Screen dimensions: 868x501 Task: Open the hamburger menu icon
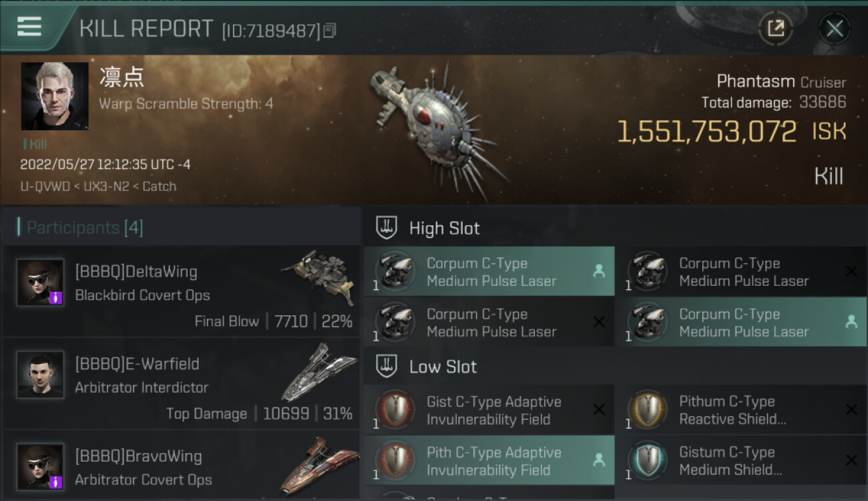tap(29, 27)
